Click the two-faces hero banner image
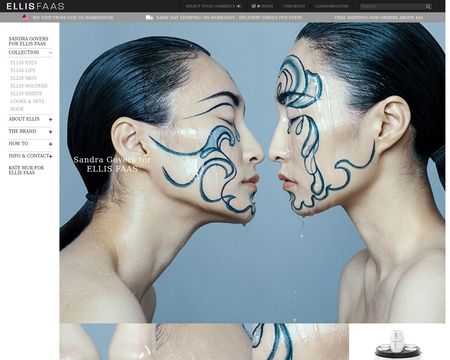Screen dimensions: 450x360 pos(252,173)
